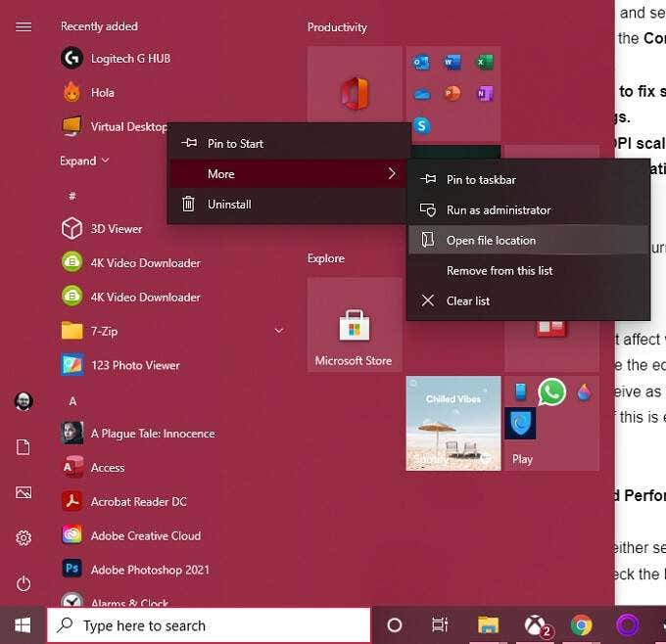This screenshot has height=644, width=666.
Task: Open Adobe Photoshop 2021
Action: [136, 570]
